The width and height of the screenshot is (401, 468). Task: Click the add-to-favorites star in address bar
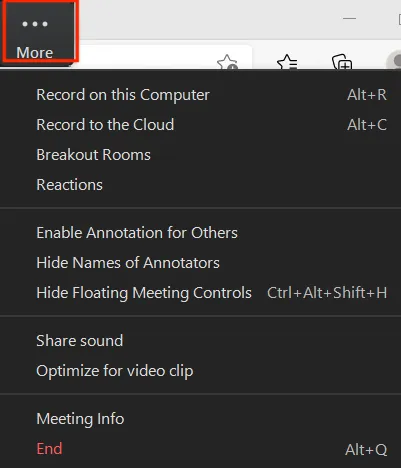(227, 62)
